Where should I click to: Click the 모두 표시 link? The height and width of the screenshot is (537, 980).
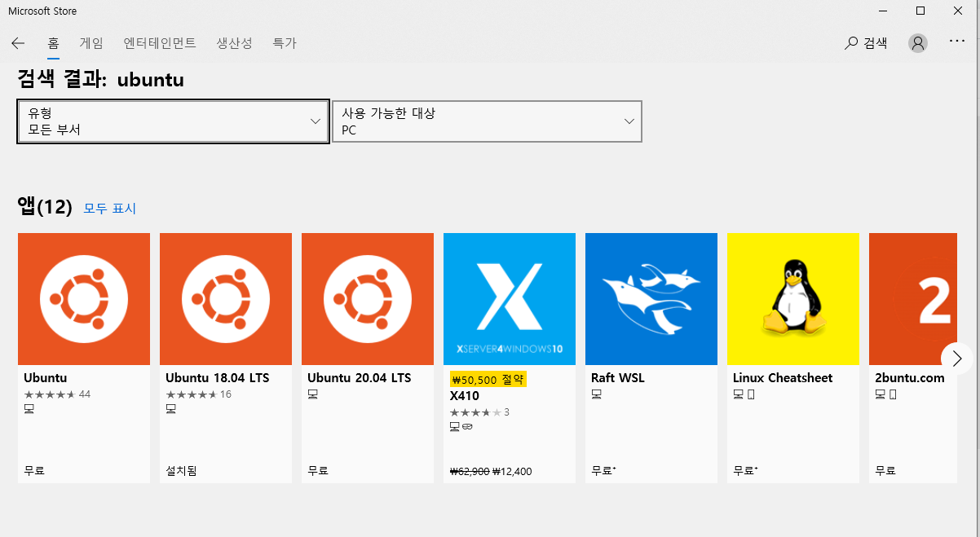(110, 209)
